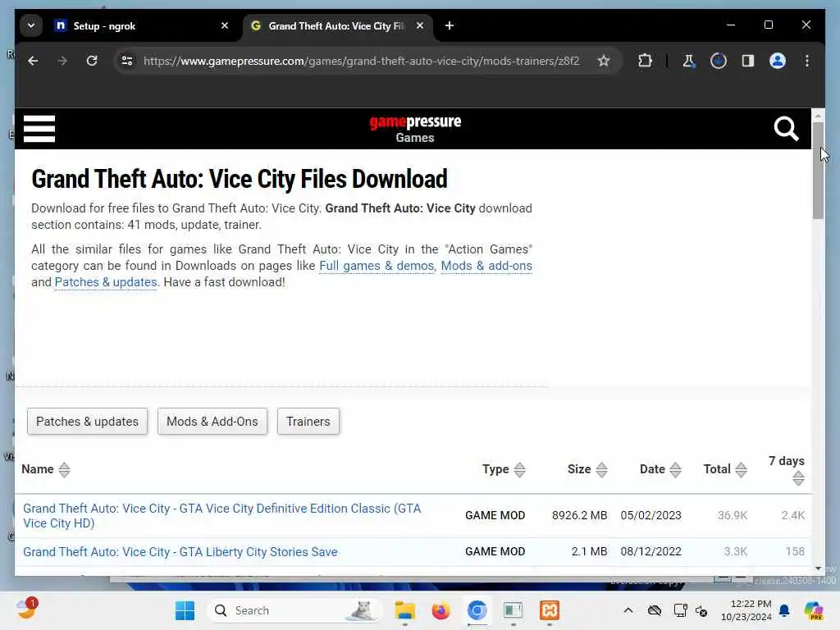Open the Chrome three-dot menu
The width and height of the screenshot is (840, 630).
tap(807, 61)
